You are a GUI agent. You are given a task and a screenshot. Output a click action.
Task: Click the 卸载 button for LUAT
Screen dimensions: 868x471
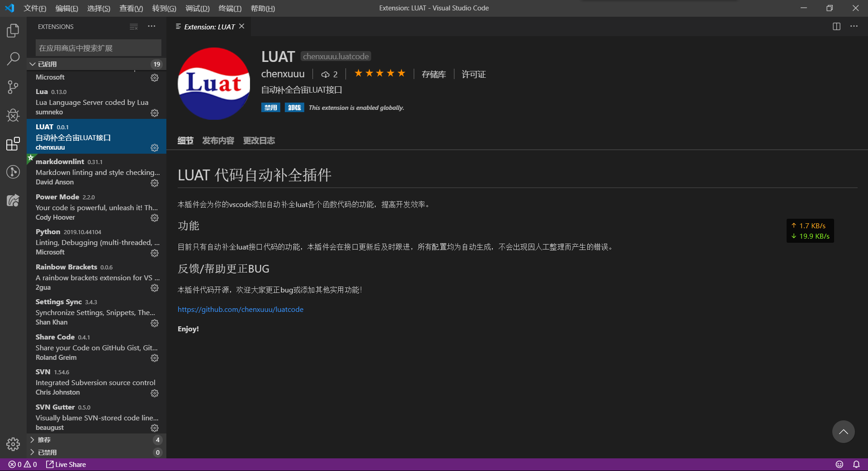point(294,108)
